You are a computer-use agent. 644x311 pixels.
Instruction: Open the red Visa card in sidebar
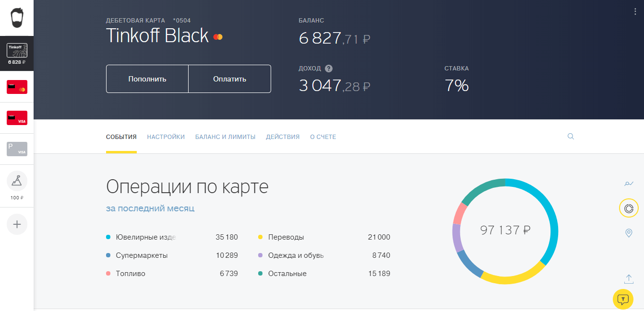click(17, 118)
